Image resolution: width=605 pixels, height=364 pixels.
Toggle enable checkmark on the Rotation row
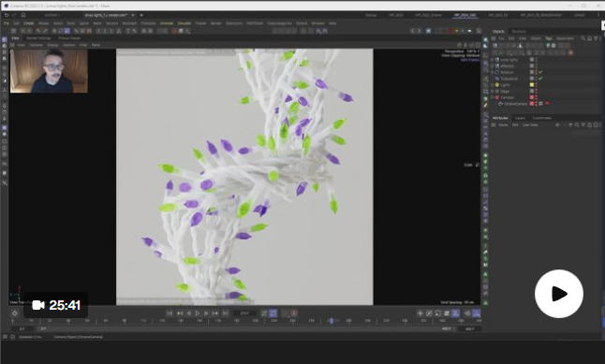click(541, 72)
